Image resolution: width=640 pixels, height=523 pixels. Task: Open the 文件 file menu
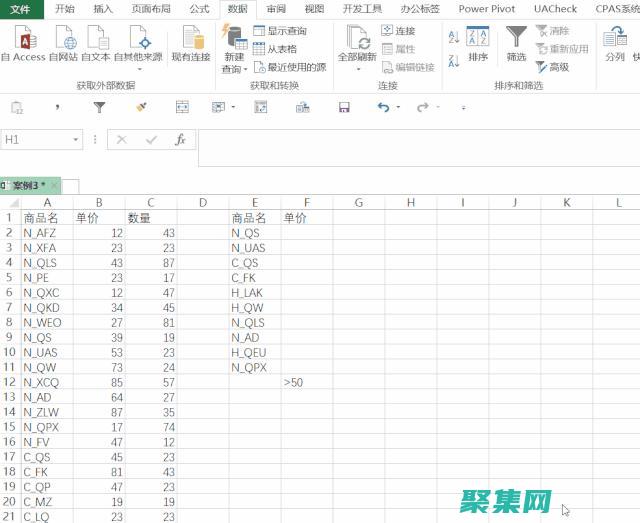point(20,8)
